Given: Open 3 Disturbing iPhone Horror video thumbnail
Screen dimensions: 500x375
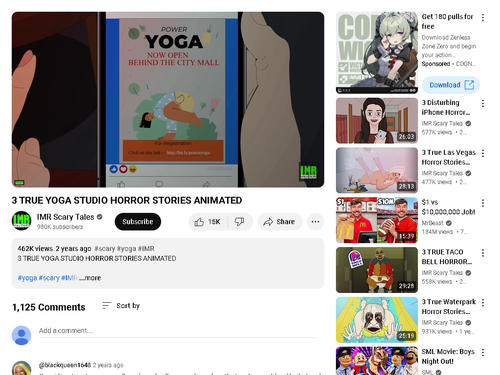Looking at the screenshot, I should 377,120.
